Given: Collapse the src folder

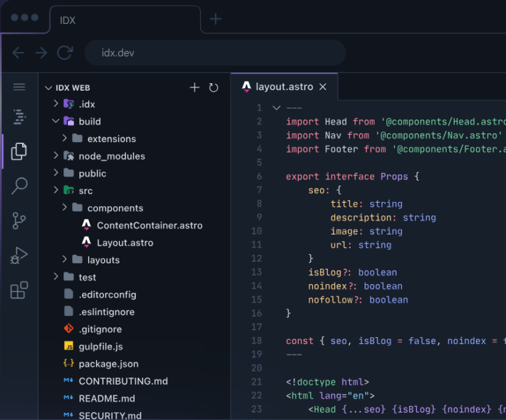Looking at the screenshot, I should pyautogui.click(x=56, y=191).
